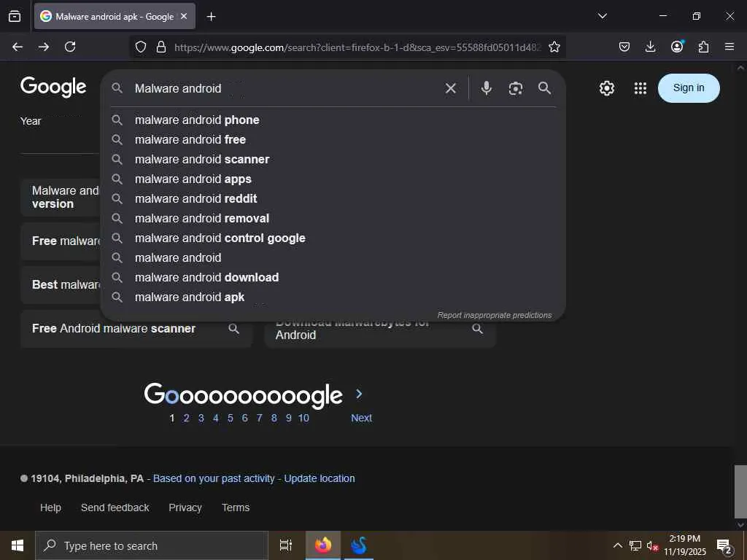Screen dimensions: 747x560
Task: Go to results page 3
Action: tap(201, 418)
